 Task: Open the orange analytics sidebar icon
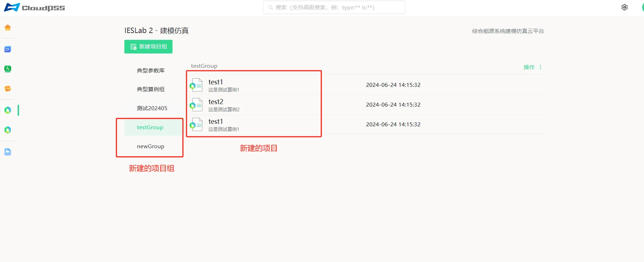click(x=8, y=89)
